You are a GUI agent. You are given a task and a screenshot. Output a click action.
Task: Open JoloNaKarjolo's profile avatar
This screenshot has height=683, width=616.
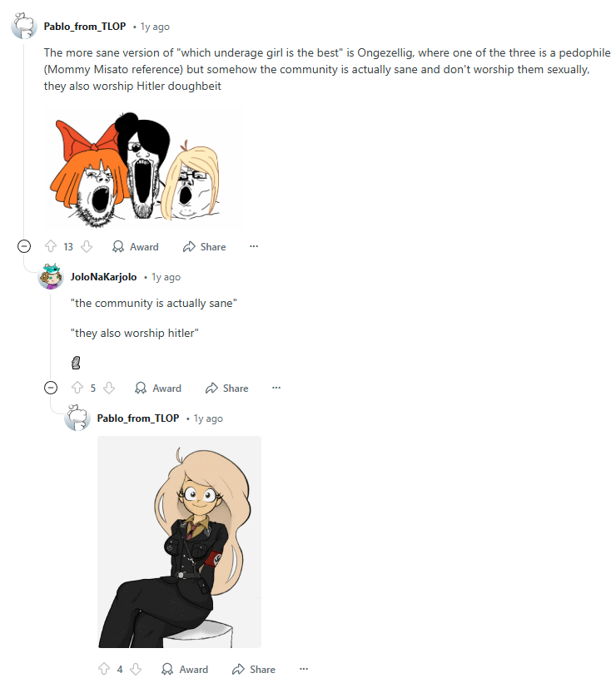click(x=51, y=276)
